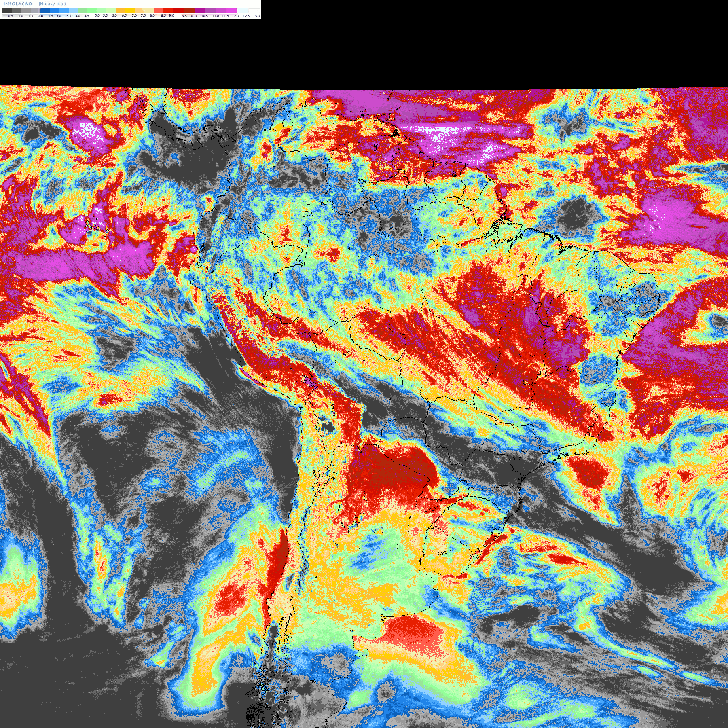Click the 9.5 legend value
728x728 pixels.
pos(184,16)
